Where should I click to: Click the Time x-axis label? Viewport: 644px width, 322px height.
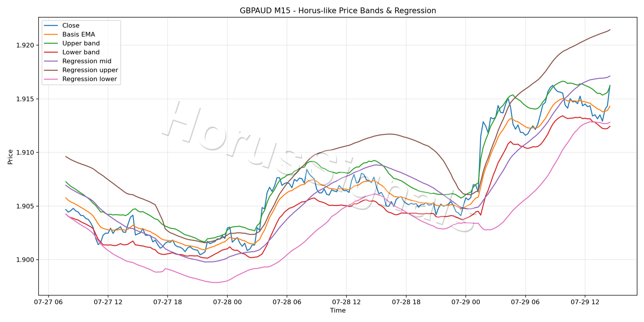(338, 310)
